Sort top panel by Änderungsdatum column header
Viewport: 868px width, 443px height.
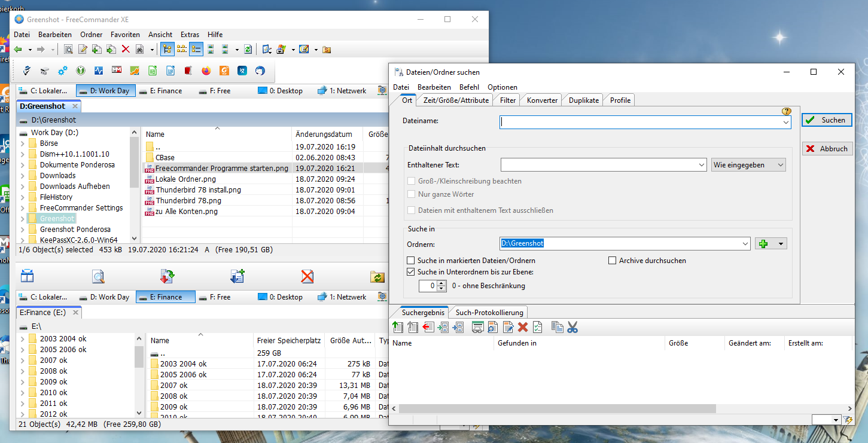tap(328, 135)
